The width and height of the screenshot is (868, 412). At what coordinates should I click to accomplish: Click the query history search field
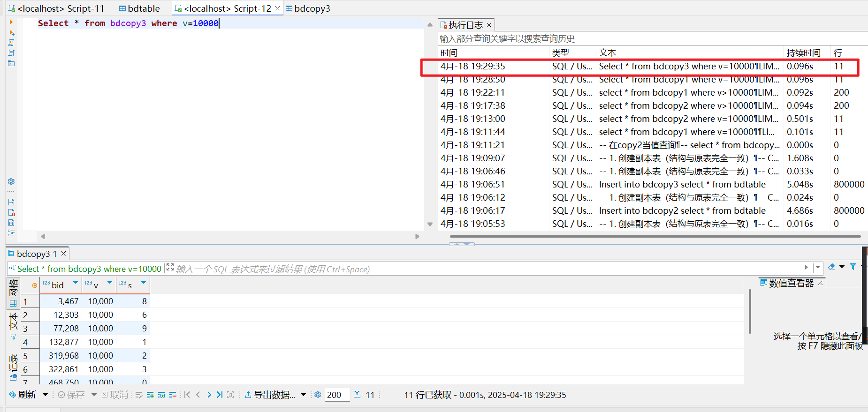(x=653, y=38)
